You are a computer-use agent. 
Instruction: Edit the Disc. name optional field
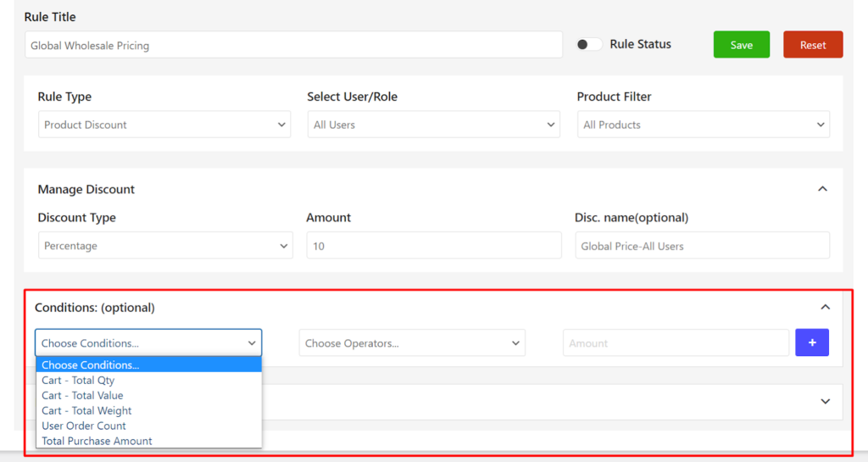click(702, 245)
